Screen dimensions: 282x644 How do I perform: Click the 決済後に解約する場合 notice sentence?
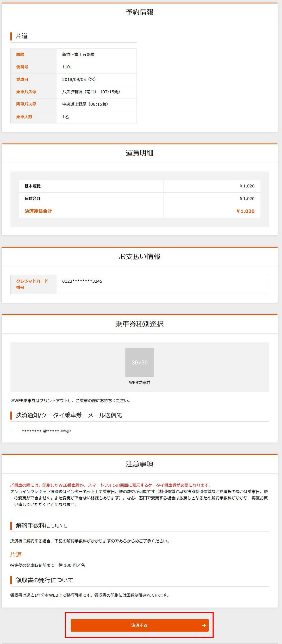90,541
